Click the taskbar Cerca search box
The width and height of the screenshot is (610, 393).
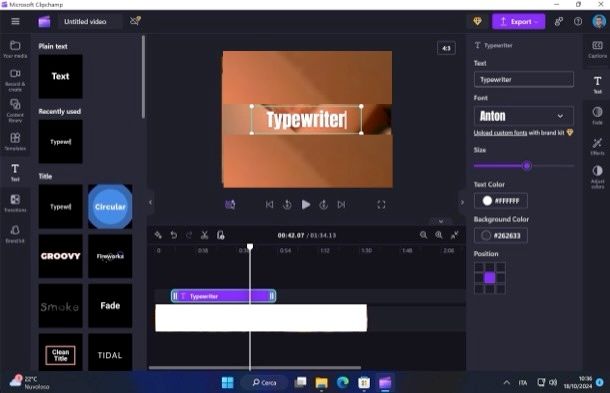(265, 382)
